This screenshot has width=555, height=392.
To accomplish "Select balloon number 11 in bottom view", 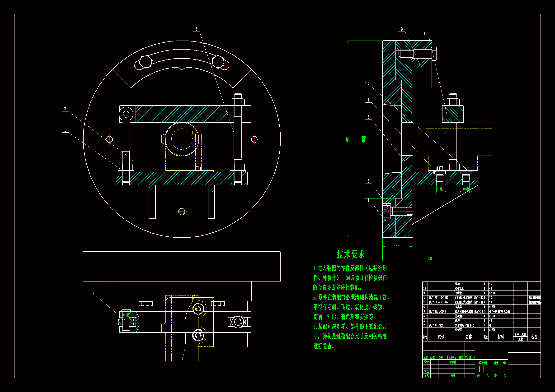I will (x=93, y=294).
